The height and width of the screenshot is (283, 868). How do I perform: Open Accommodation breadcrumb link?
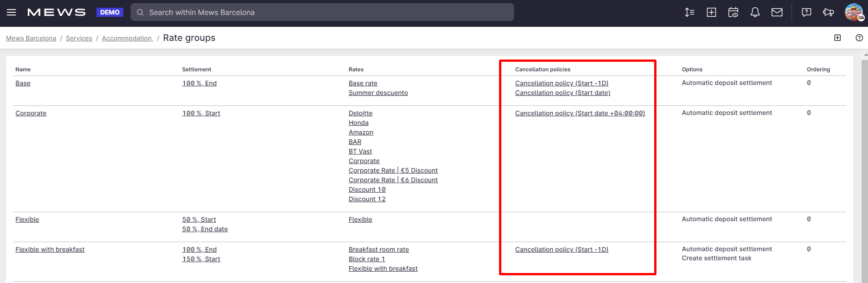click(x=127, y=38)
